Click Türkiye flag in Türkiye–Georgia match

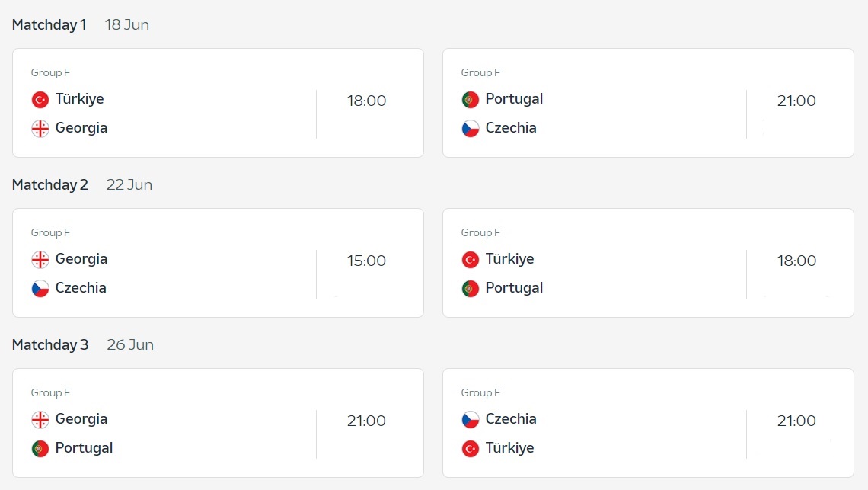click(x=40, y=100)
